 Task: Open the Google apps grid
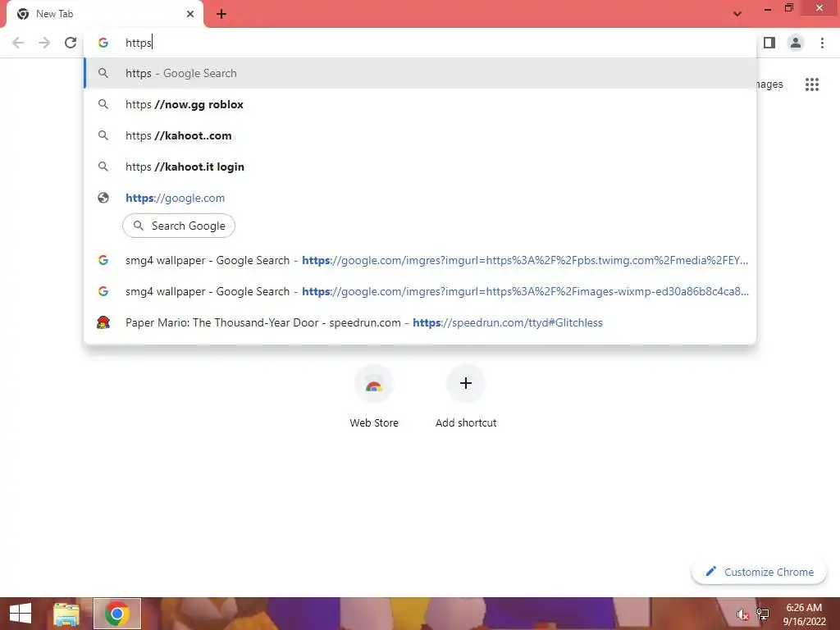811,84
